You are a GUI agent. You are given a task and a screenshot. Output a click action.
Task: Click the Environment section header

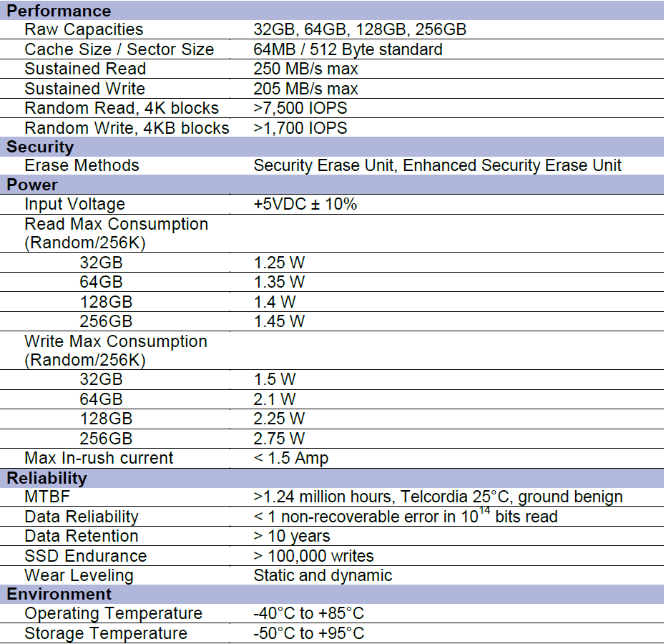59,595
